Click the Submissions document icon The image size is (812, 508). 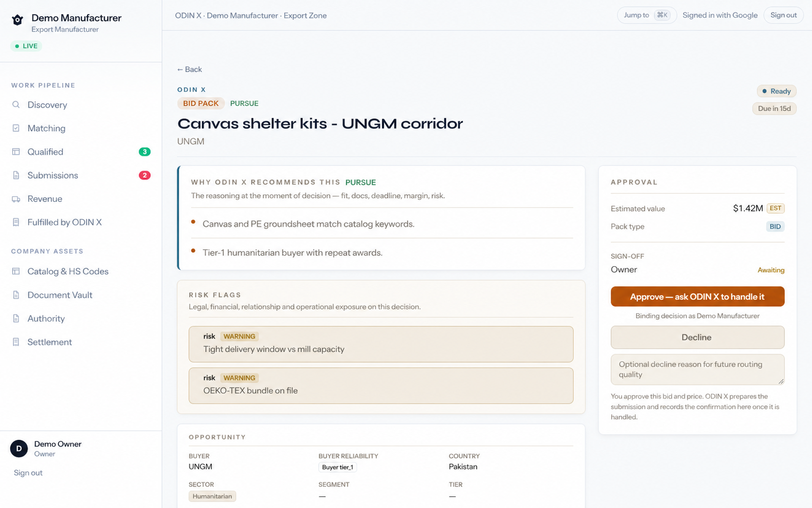click(x=16, y=175)
